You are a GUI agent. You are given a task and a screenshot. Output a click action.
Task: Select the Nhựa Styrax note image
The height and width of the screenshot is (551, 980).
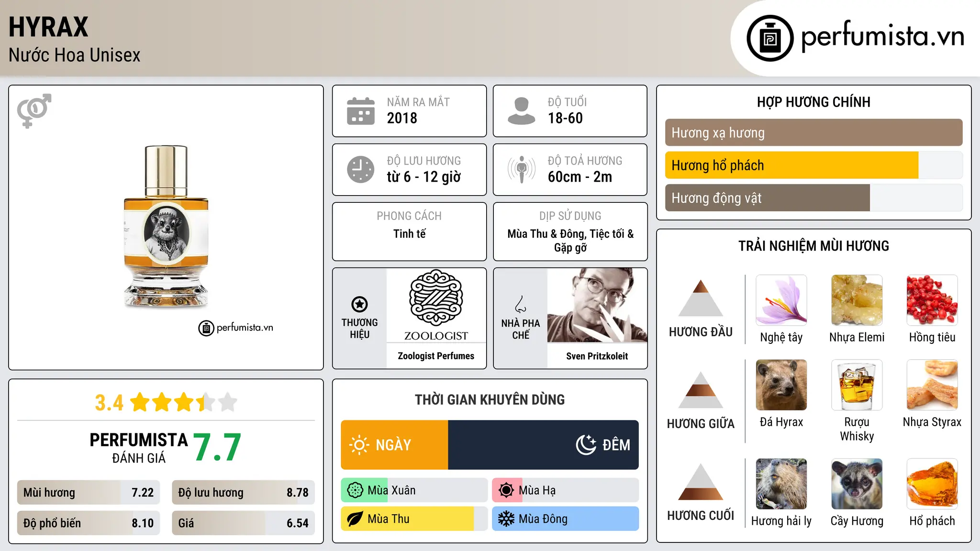pyautogui.click(x=932, y=385)
